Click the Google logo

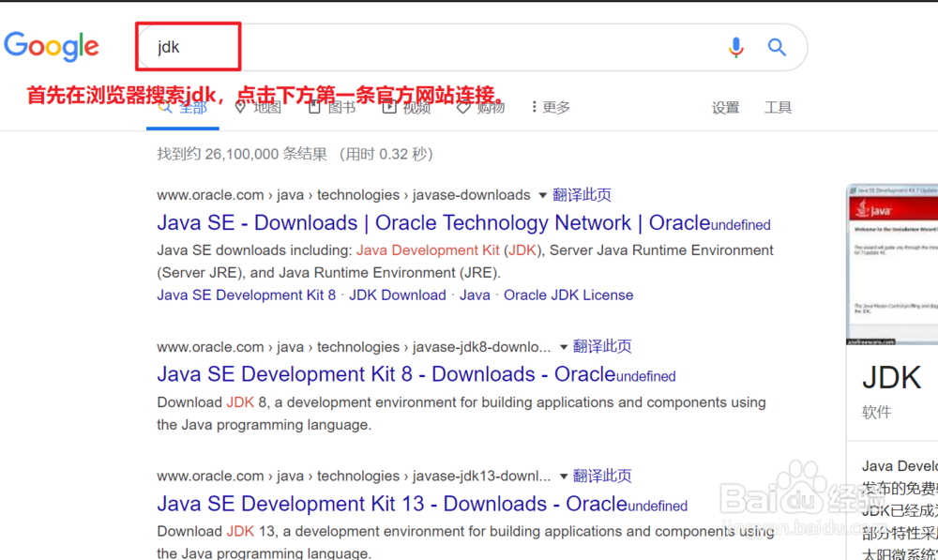click(x=52, y=46)
